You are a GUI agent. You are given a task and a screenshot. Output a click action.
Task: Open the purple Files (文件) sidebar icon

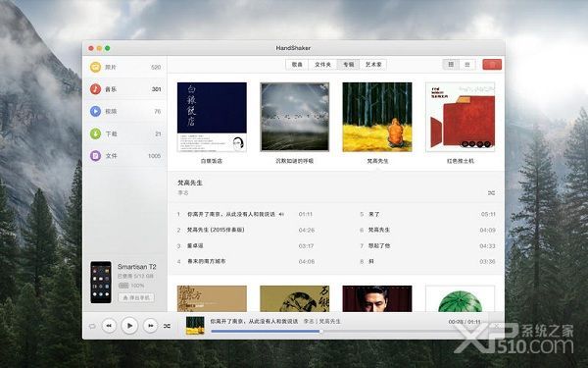coord(95,156)
